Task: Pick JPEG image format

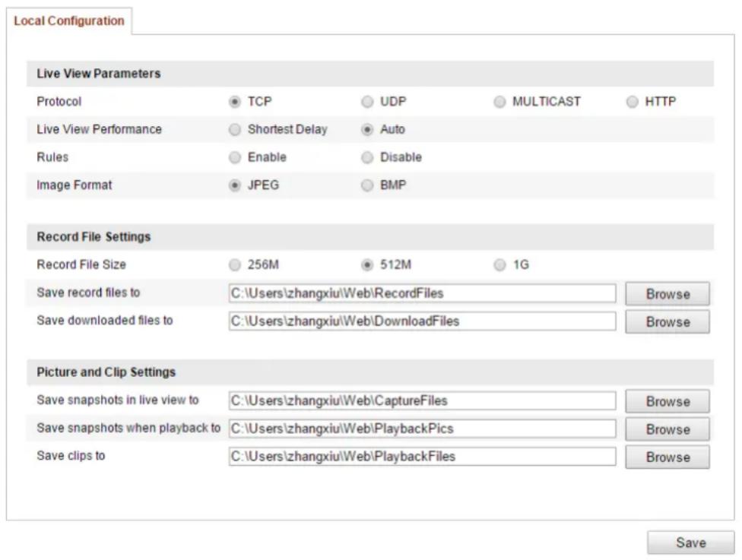Action: (x=235, y=185)
